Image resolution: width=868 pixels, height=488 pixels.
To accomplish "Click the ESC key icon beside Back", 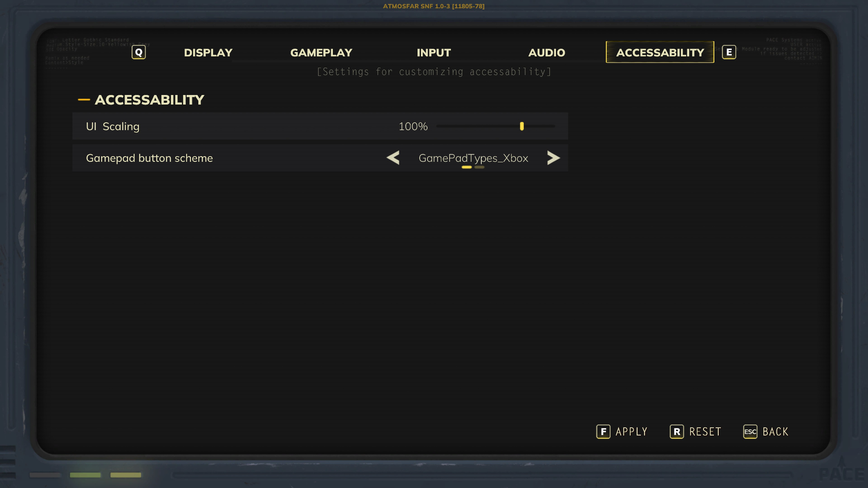I will pos(750,432).
